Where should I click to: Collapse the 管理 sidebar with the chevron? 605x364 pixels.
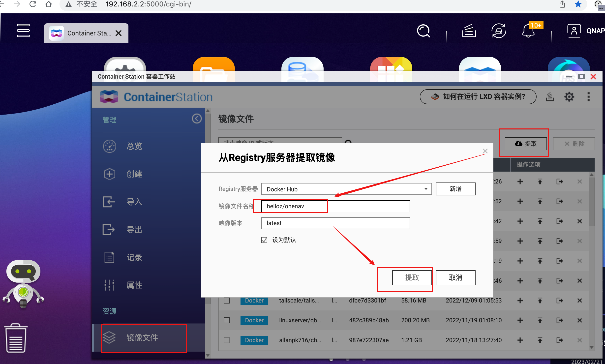click(197, 119)
